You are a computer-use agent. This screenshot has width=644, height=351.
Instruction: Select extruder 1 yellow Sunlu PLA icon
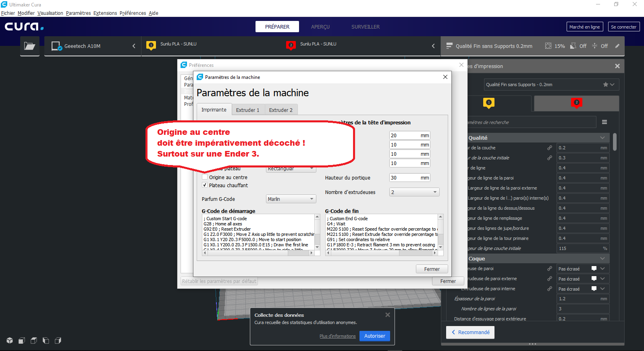[x=151, y=45]
